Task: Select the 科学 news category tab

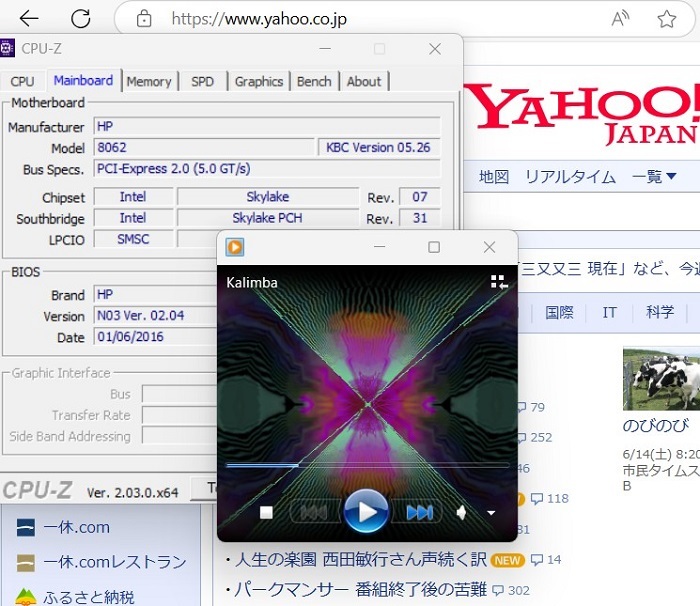Action: click(660, 312)
